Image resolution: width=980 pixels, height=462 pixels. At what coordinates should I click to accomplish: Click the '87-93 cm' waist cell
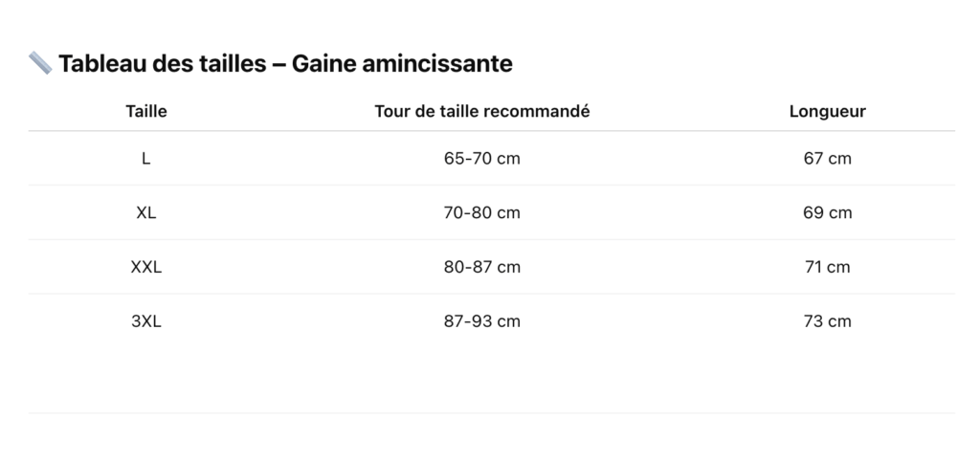tap(482, 321)
